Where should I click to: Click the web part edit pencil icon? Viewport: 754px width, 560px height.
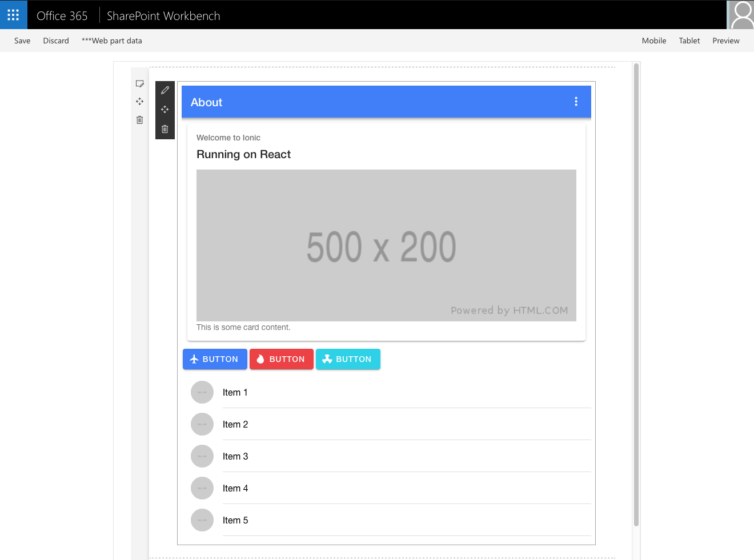pyautogui.click(x=165, y=90)
